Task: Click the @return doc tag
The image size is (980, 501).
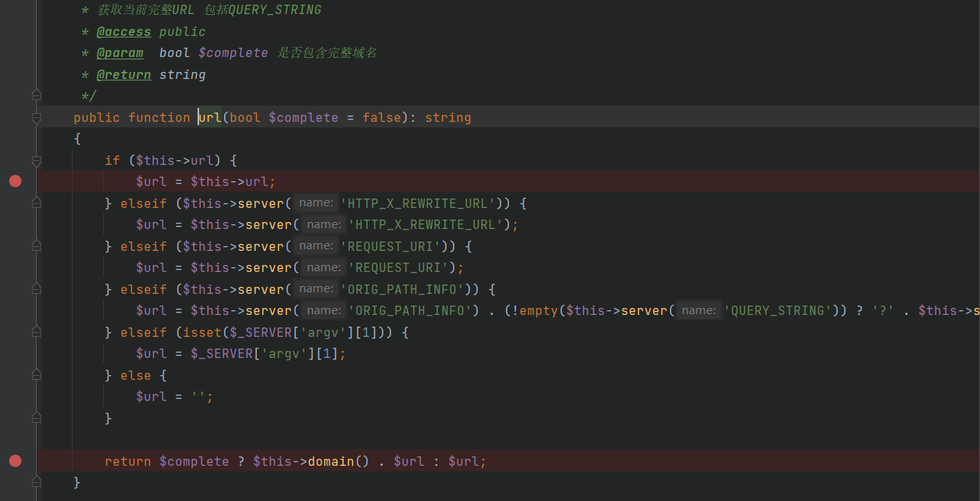Action: (x=123, y=75)
